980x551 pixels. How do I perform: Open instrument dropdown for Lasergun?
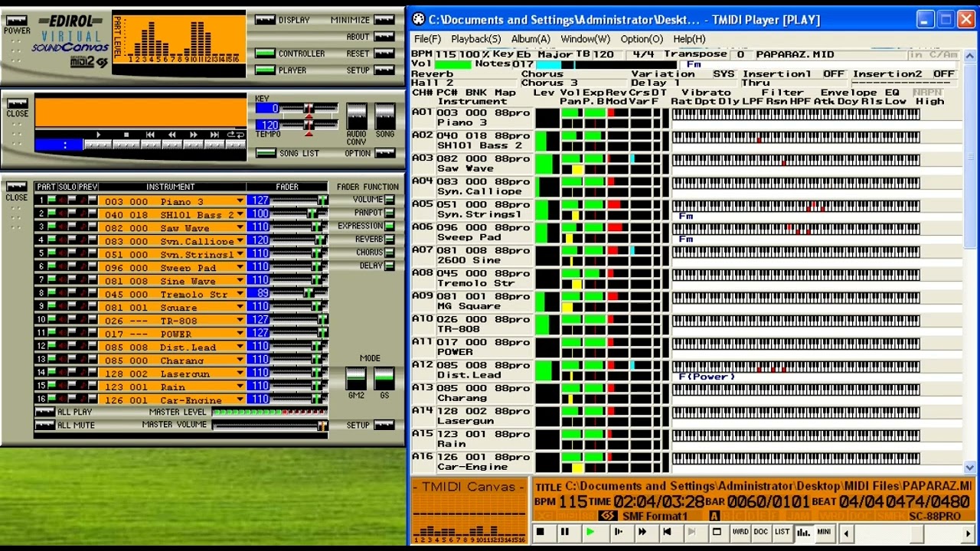(240, 373)
